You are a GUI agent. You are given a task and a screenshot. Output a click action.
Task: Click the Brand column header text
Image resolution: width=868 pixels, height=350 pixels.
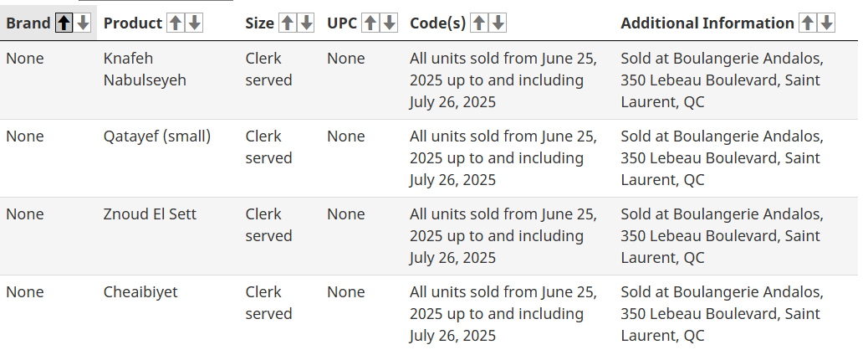click(28, 23)
